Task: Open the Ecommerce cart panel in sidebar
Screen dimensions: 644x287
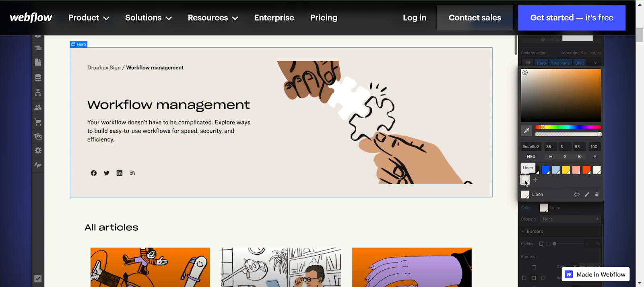Action: (x=38, y=122)
